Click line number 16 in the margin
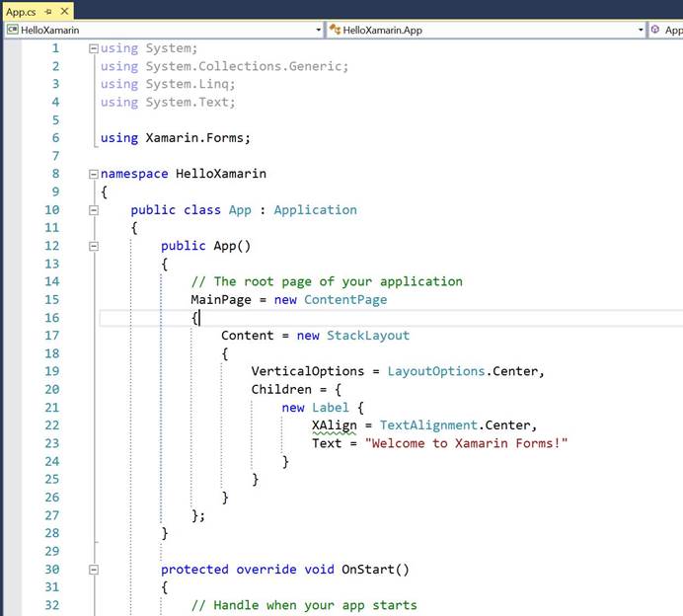The width and height of the screenshot is (683, 616). pyautogui.click(x=52, y=318)
